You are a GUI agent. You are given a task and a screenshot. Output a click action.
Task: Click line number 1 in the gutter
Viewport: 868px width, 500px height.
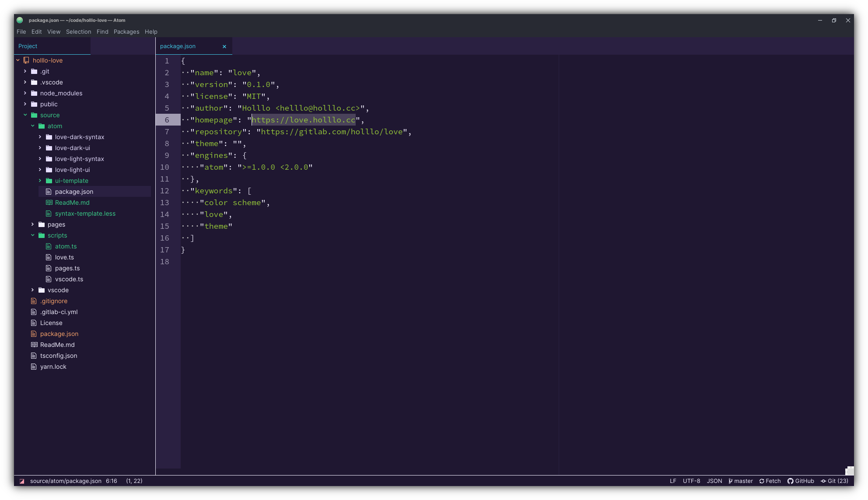pos(167,61)
